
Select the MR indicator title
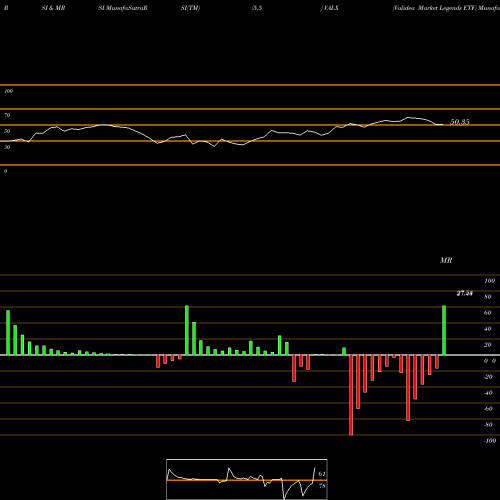tap(446, 260)
